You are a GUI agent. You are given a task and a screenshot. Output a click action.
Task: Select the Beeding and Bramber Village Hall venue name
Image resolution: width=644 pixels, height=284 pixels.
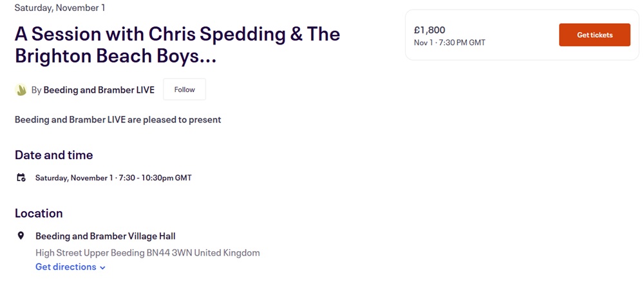point(106,236)
